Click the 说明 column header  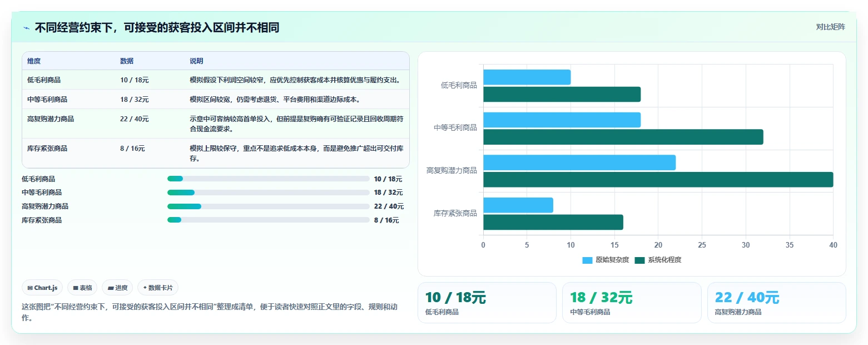[x=196, y=61]
